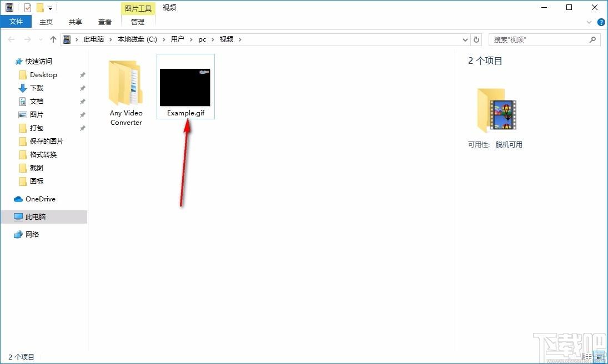Click the video library icon in title bar
This screenshot has height=364, width=608.
(x=9, y=7)
